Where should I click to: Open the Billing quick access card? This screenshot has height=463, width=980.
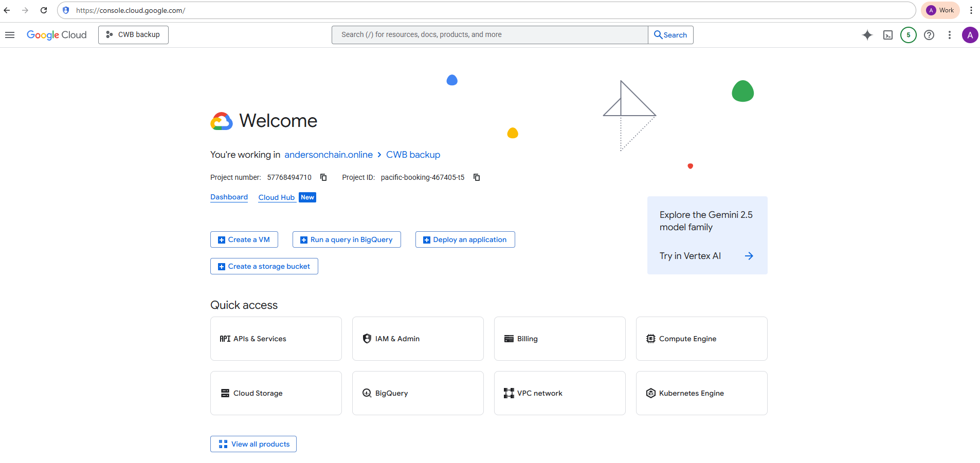tap(560, 339)
